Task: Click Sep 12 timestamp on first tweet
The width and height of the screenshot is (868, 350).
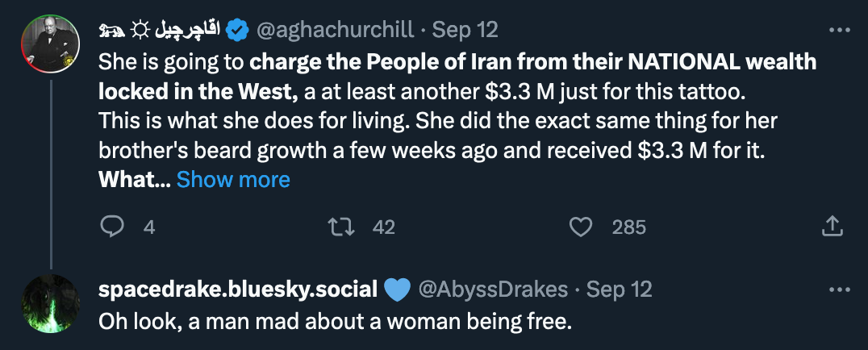Action: [x=465, y=30]
